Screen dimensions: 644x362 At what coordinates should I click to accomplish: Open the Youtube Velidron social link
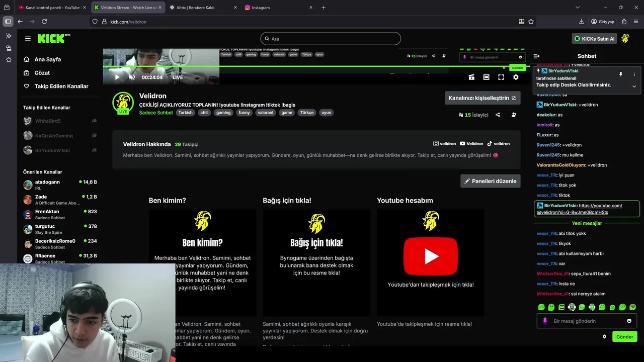pos(471,144)
